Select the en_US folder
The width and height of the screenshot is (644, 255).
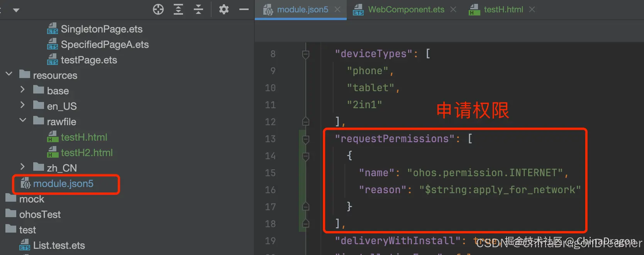pos(62,106)
